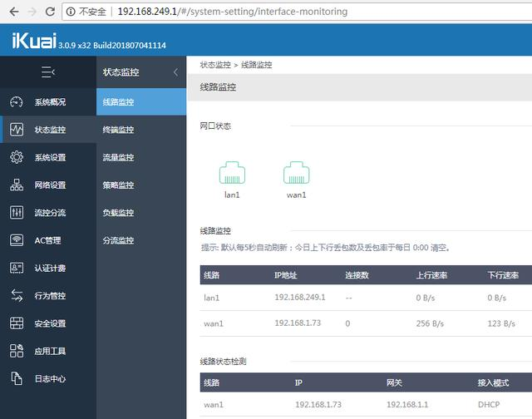Click the 流控分流 sliders icon
Image resolution: width=532 pixels, height=419 pixels.
click(17, 213)
